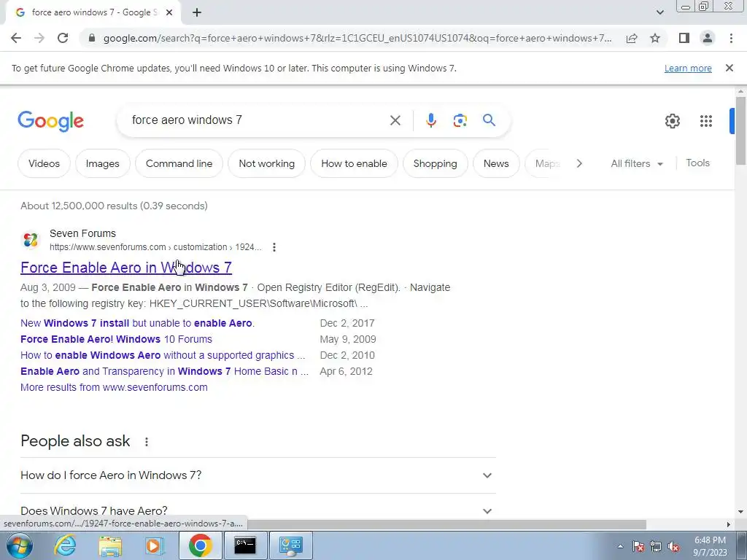Select the How to enable chip

pyautogui.click(x=354, y=163)
